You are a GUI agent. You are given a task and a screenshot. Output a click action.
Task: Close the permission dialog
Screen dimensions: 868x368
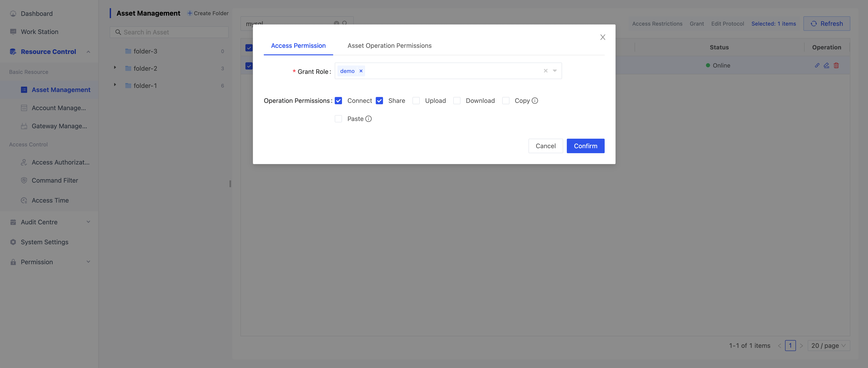(603, 37)
